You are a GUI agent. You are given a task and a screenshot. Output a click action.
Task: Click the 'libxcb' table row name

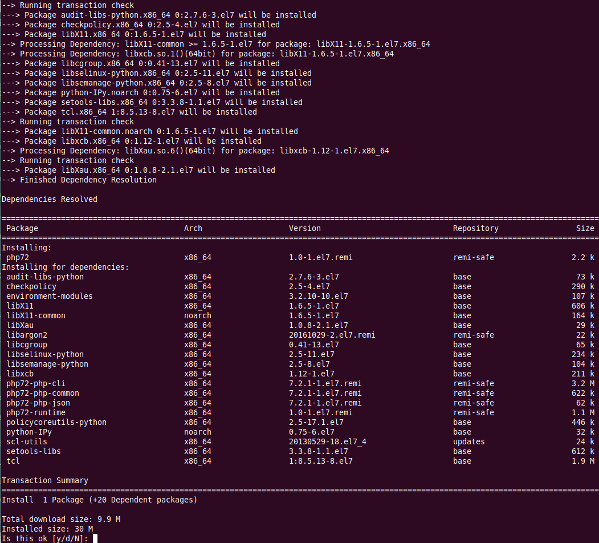tap(20, 374)
